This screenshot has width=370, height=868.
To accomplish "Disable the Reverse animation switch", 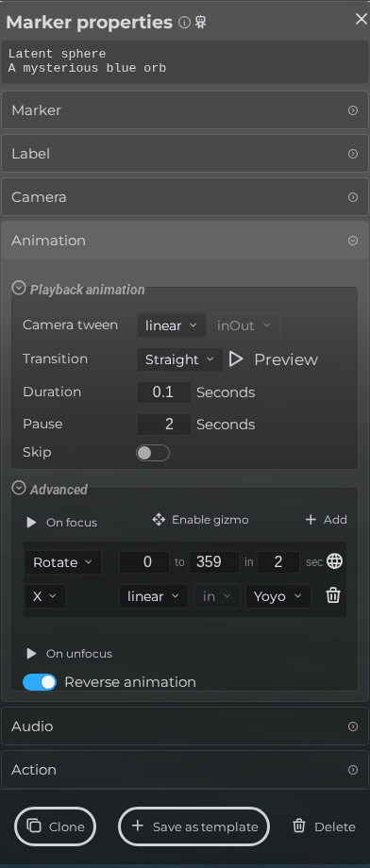I will pos(40,682).
